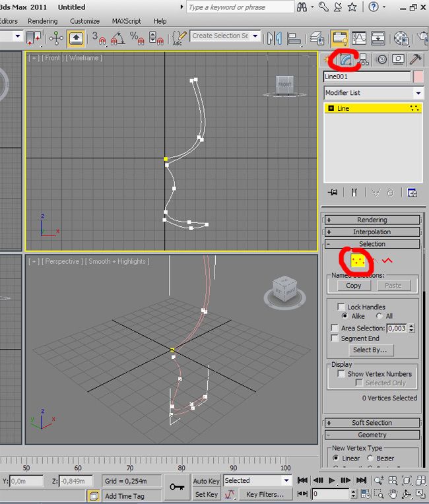Open the Material Editor
Image resolution: width=429 pixels, height=504 pixels.
click(401, 38)
